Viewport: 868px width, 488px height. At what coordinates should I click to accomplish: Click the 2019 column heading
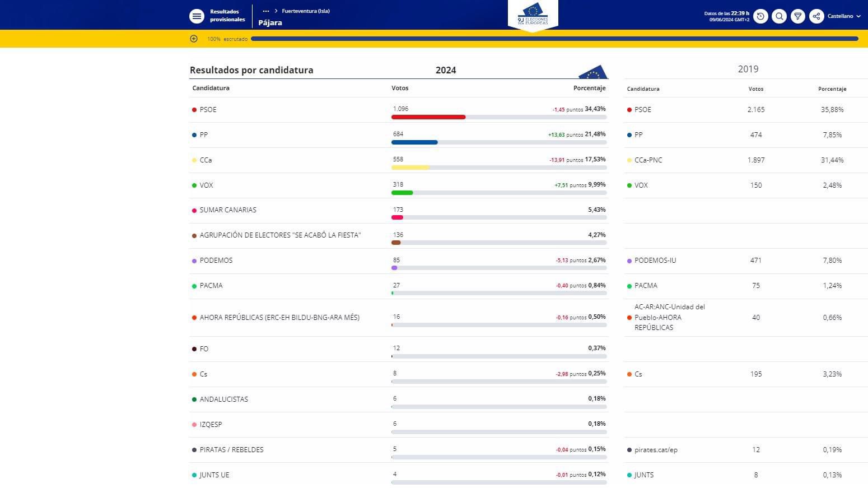(x=748, y=69)
